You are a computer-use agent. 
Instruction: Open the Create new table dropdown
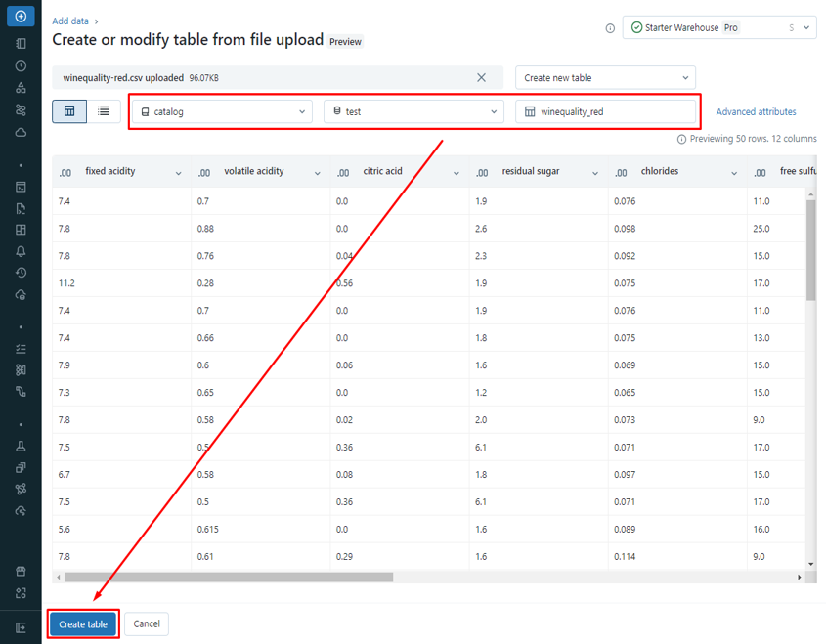coord(605,78)
